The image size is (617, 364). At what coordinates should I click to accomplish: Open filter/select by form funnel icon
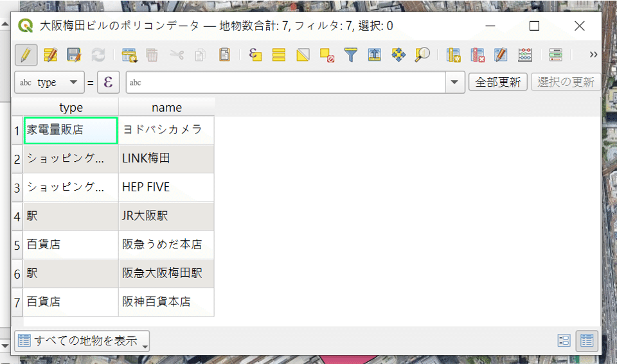coord(351,55)
